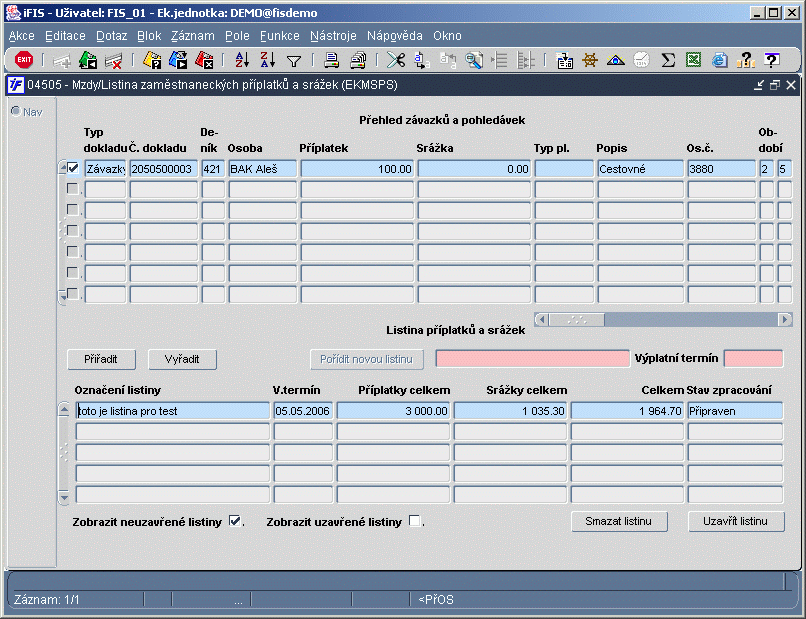Image resolution: width=806 pixels, height=619 pixels.
Task: Open the Okno menu
Action: 447,36
